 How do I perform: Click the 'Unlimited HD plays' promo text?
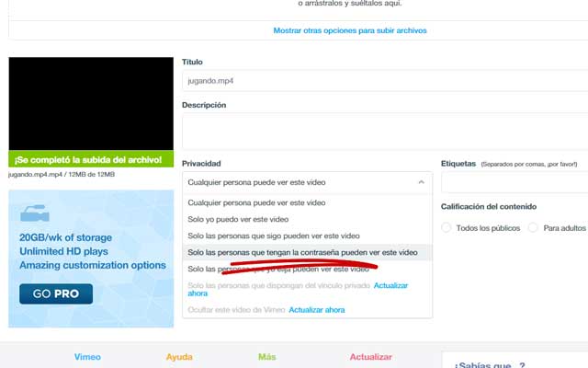[x=63, y=251]
